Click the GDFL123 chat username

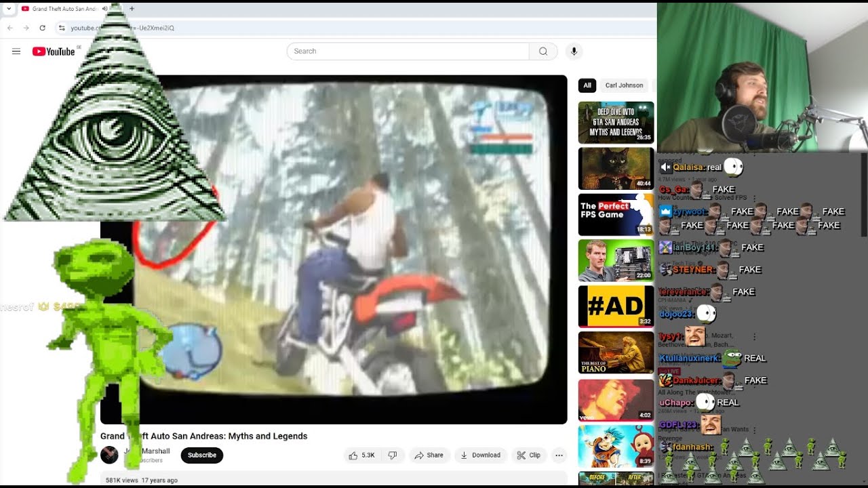click(x=678, y=425)
